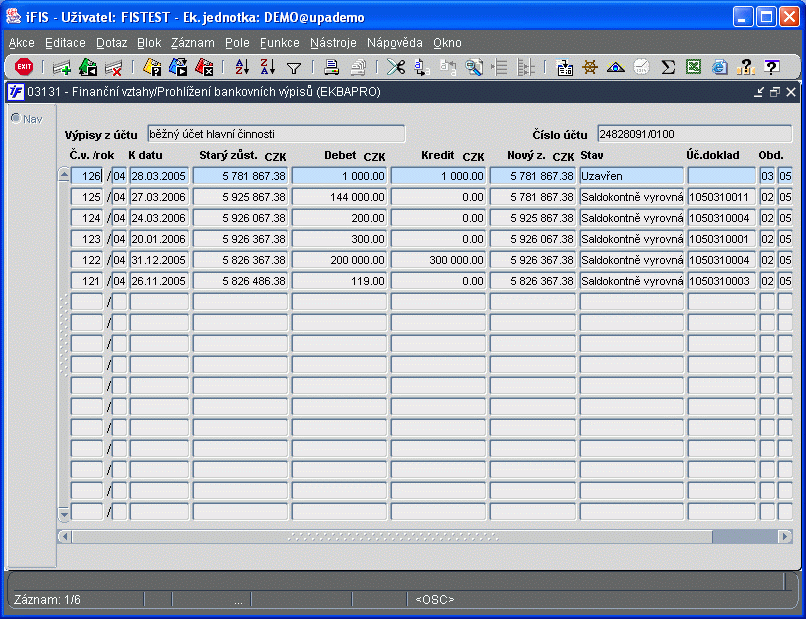The width and height of the screenshot is (806, 619).
Task: Click the Internet Explorer browser icon
Action: (720, 67)
